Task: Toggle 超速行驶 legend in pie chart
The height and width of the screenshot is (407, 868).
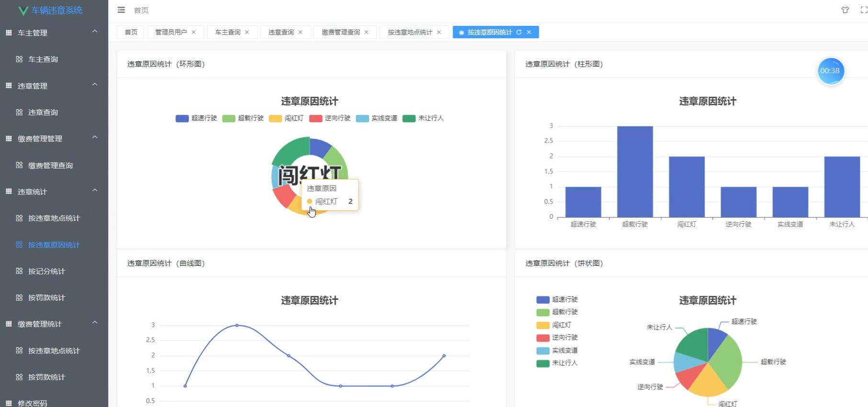Action: tap(557, 299)
